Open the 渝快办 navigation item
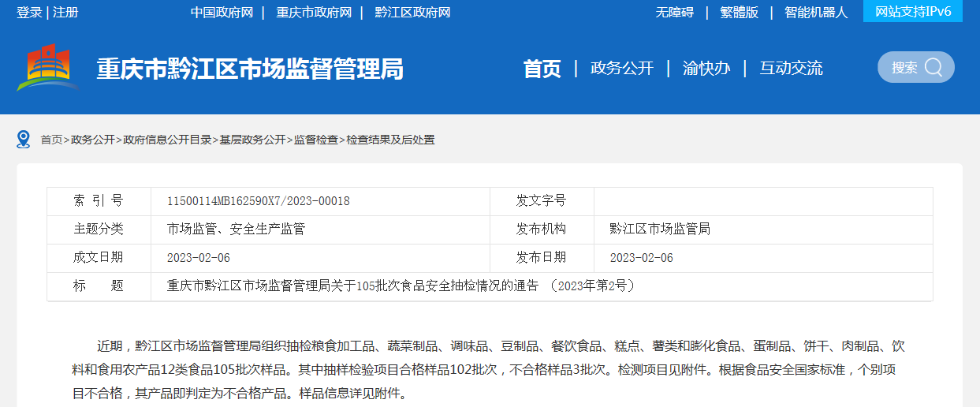This screenshot has height=407, width=980. click(706, 69)
